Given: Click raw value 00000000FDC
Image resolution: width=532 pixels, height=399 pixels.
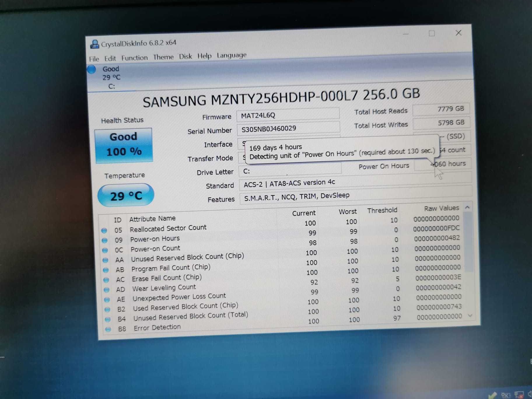Looking at the screenshot, I should tap(436, 228).
